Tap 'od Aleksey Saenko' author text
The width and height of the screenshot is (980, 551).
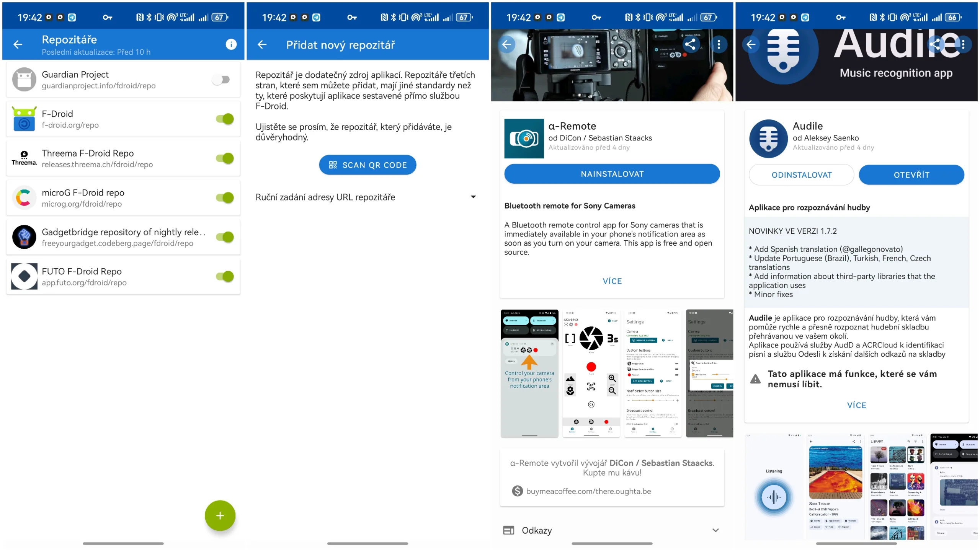point(825,138)
